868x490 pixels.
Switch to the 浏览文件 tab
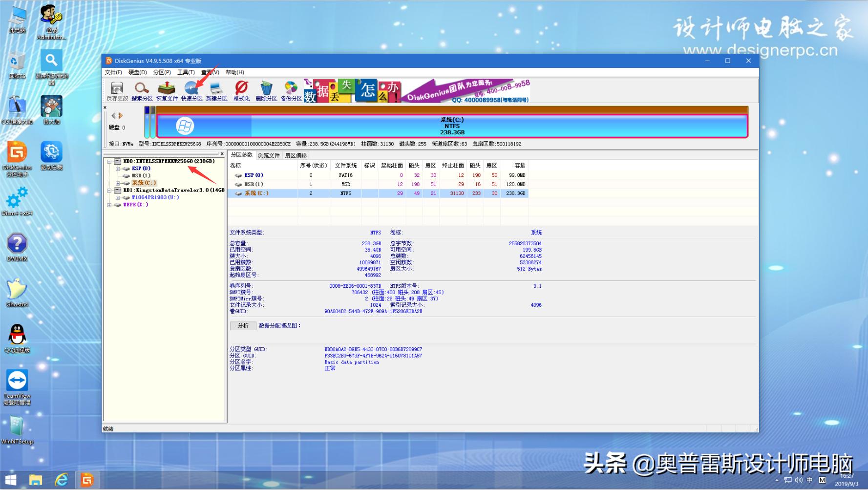[x=269, y=155]
